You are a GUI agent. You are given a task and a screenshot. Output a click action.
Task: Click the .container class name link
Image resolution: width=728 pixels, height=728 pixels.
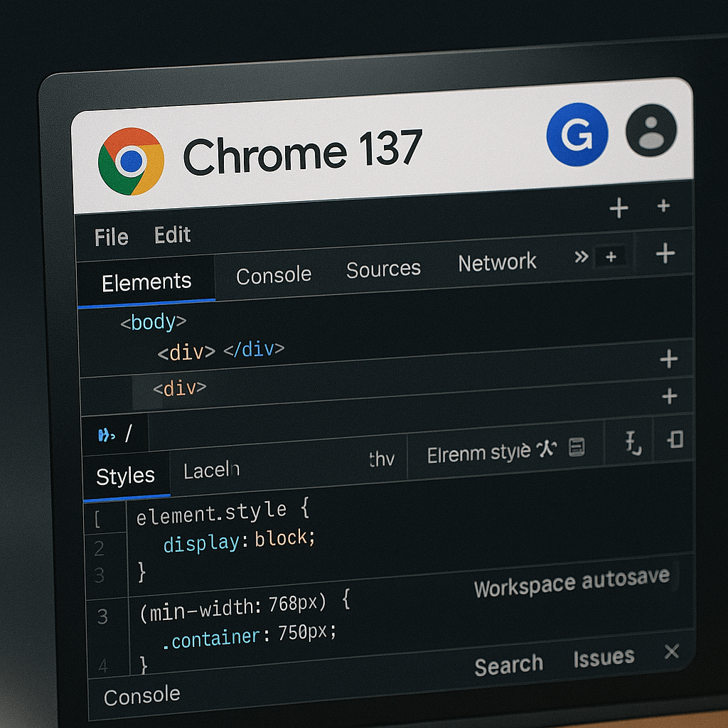[x=212, y=638]
